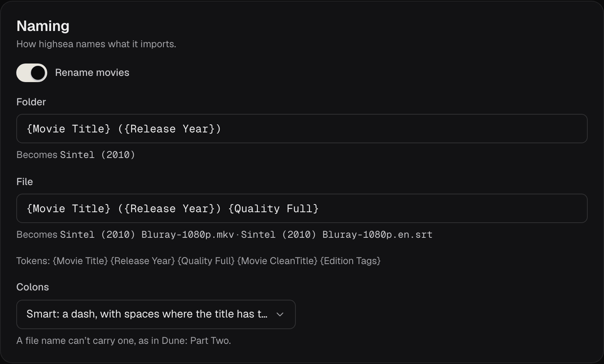Click the Rename movies label text
Viewport: 604px width, 364px height.
[x=92, y=73]
